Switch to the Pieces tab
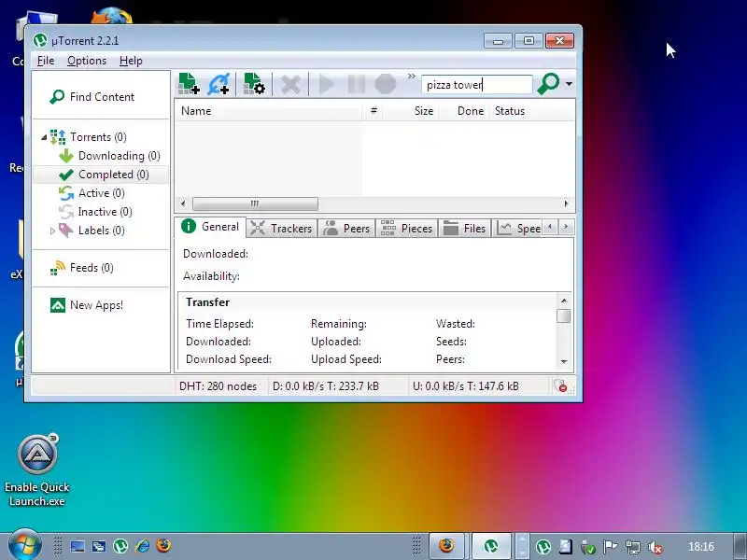 (407, 229)
